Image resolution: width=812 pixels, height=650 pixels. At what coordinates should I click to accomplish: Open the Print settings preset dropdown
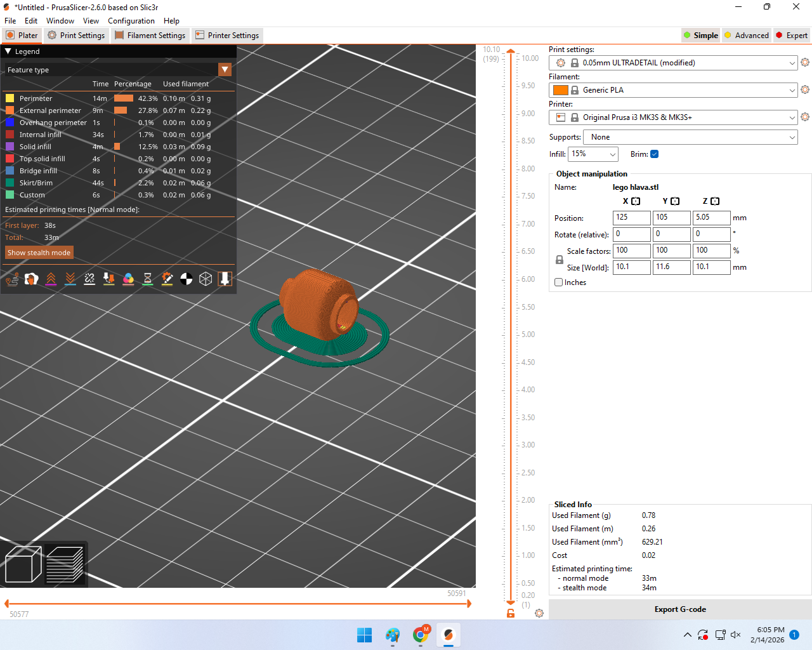click(x=673, y=63)
